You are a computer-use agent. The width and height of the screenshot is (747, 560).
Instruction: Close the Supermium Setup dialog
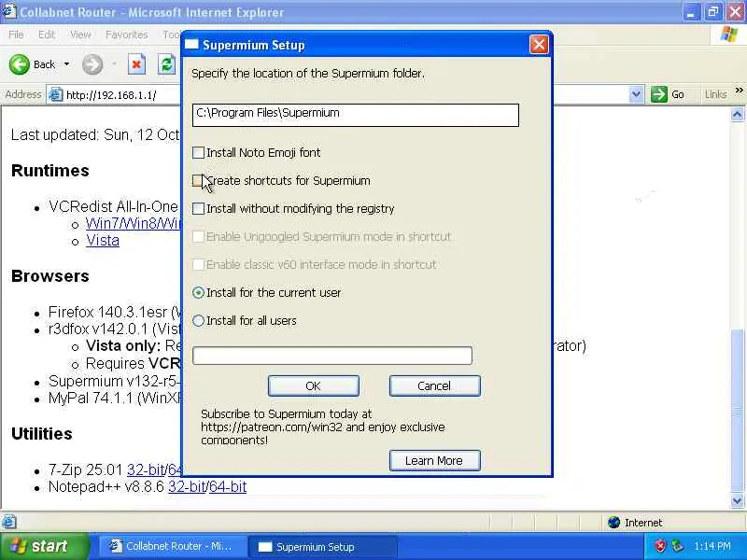539,45
